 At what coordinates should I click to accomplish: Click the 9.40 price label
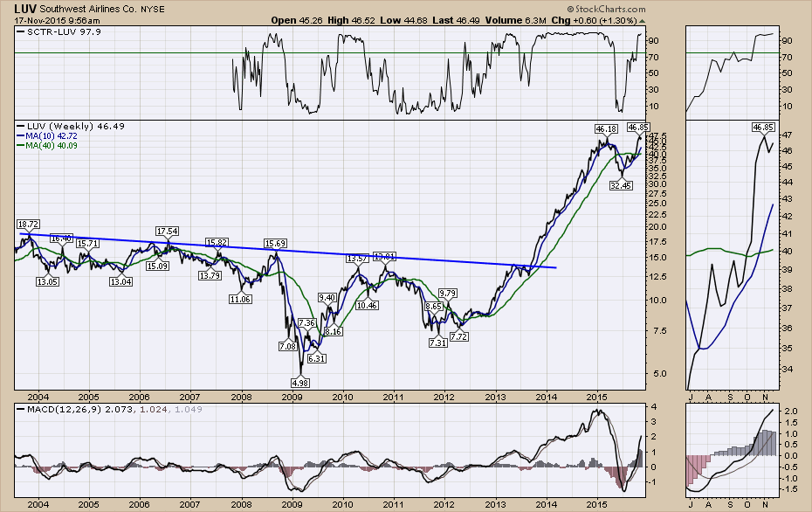(327, 297)
